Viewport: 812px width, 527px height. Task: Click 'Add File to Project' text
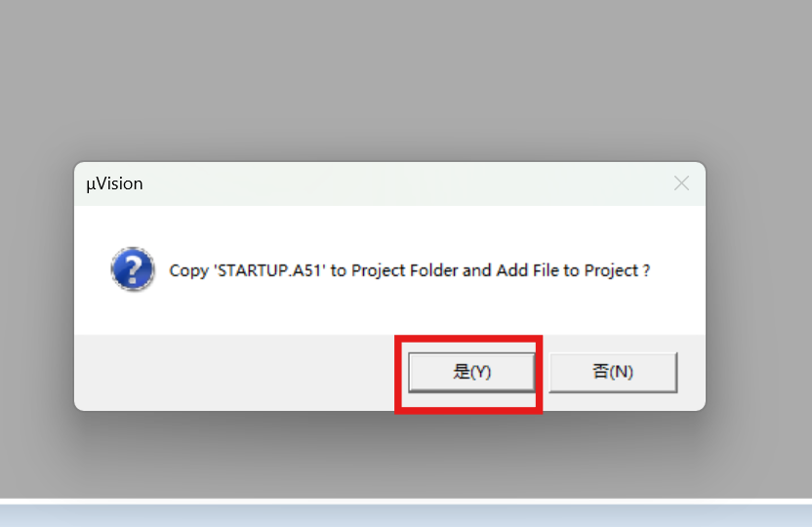coord(568,270)
